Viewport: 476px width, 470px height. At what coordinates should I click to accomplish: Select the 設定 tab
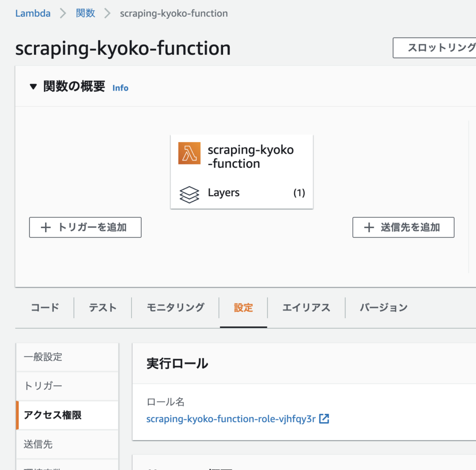pyautogui.click(x=243, y=307)
